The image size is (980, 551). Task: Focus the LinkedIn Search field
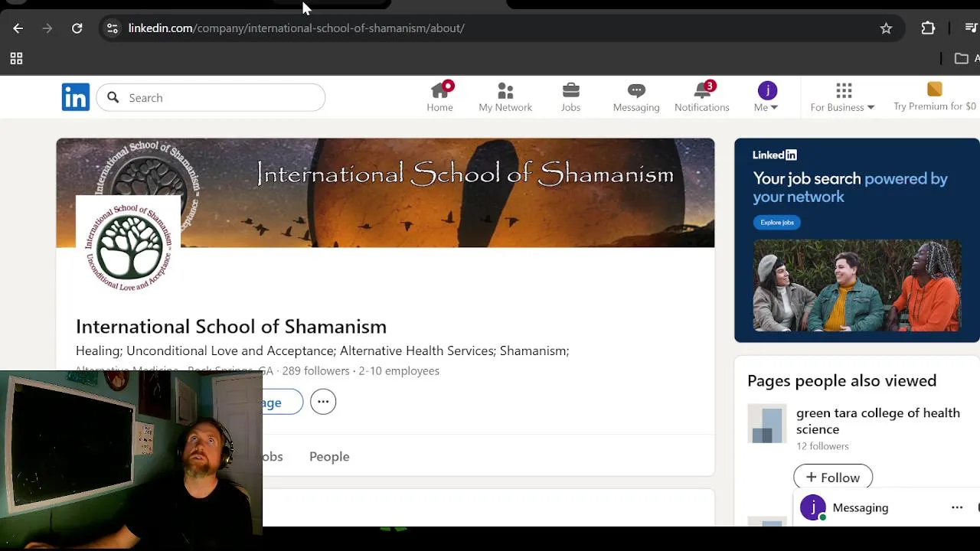pos(211,97)
